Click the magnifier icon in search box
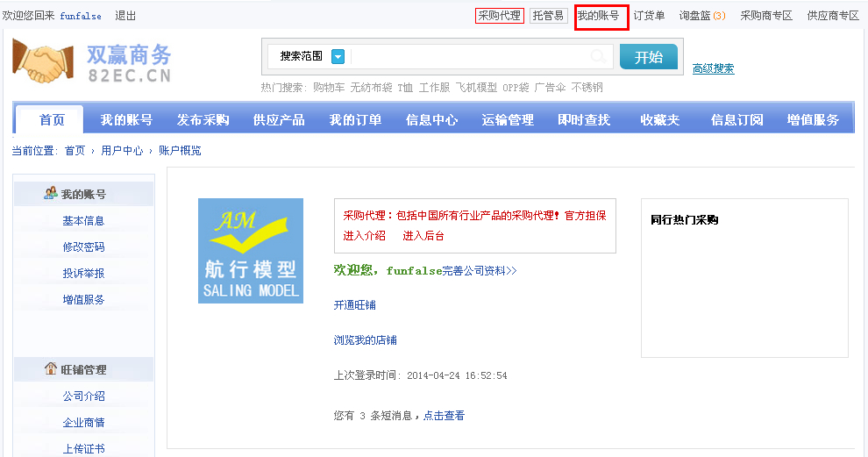The height and width of the screenshot is (457, 868). tap(598, 57)
